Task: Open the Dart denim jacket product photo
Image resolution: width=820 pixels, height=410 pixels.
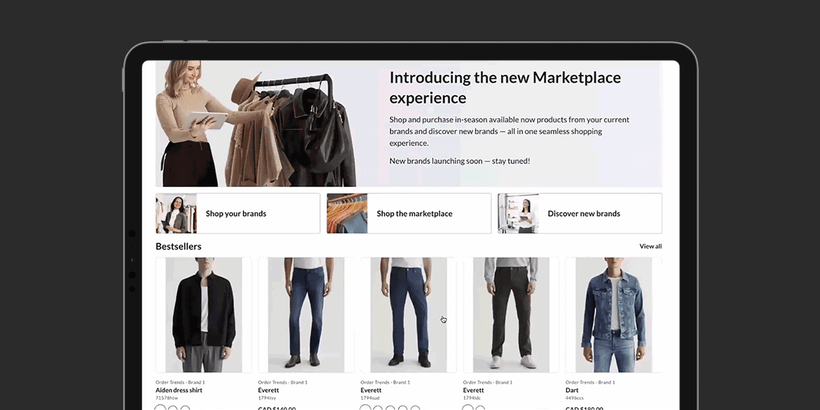Action: (x=613, y=315)
